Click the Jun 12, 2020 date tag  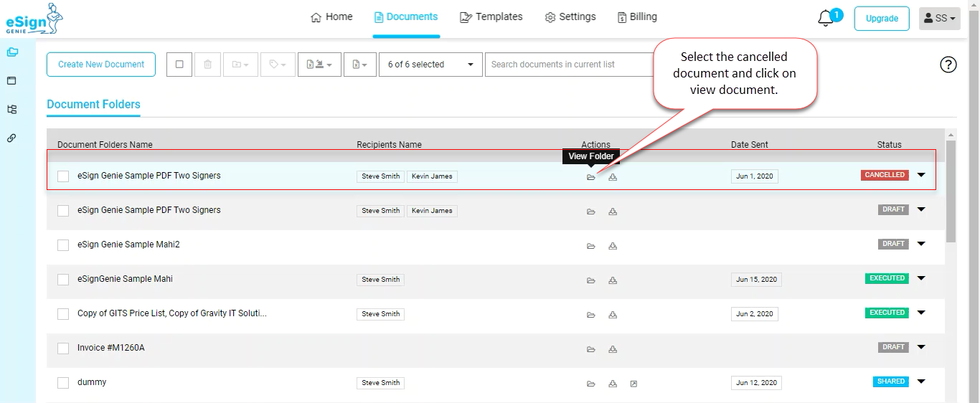756,383
